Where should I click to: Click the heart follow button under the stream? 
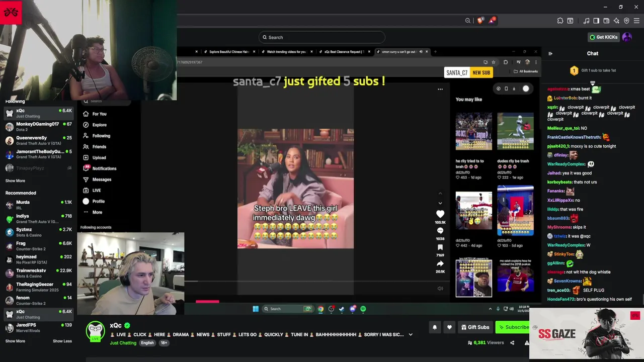(449, 327)
